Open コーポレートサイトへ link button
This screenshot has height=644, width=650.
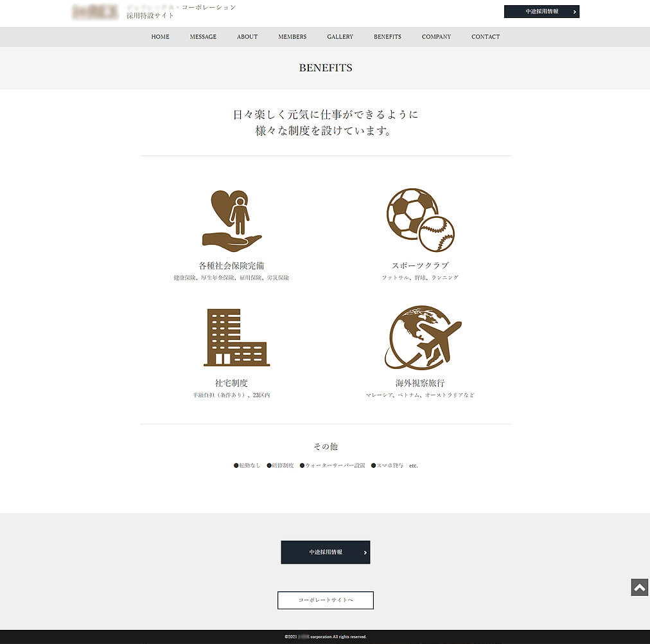pos(325,600)
